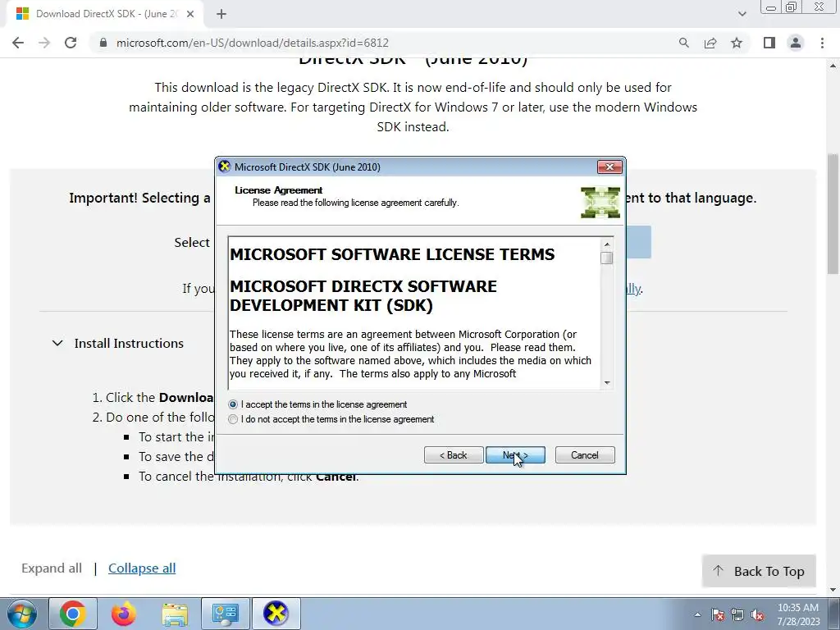Close the Download DirectX SDK tab

point(190,14)
